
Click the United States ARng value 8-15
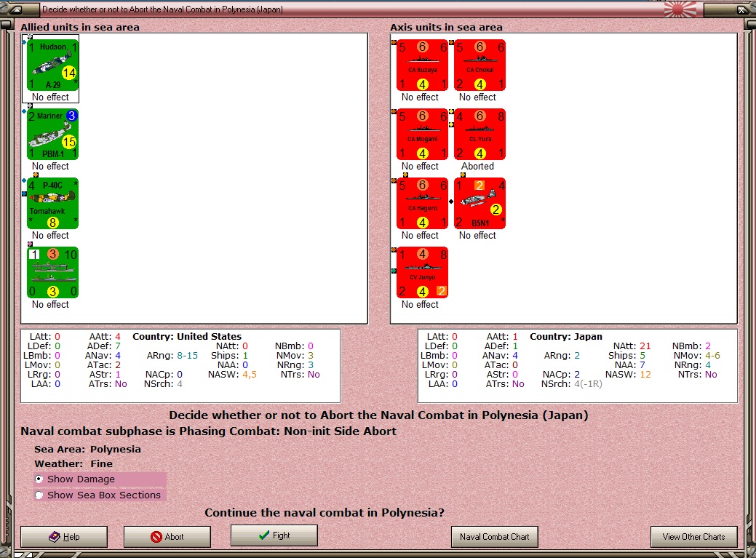point(187,356)
